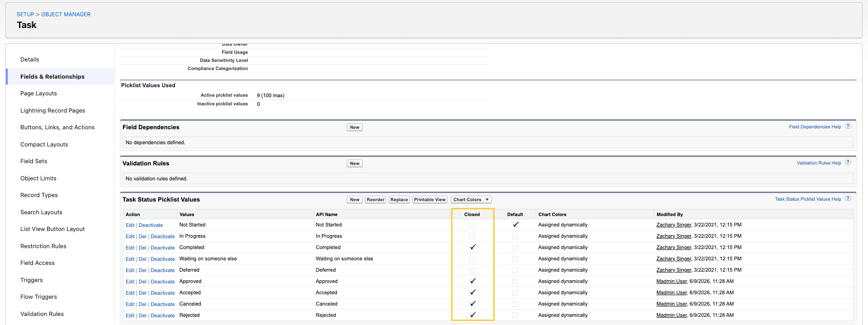
Task: Open Record Types in sidebar
Action: 39,195
